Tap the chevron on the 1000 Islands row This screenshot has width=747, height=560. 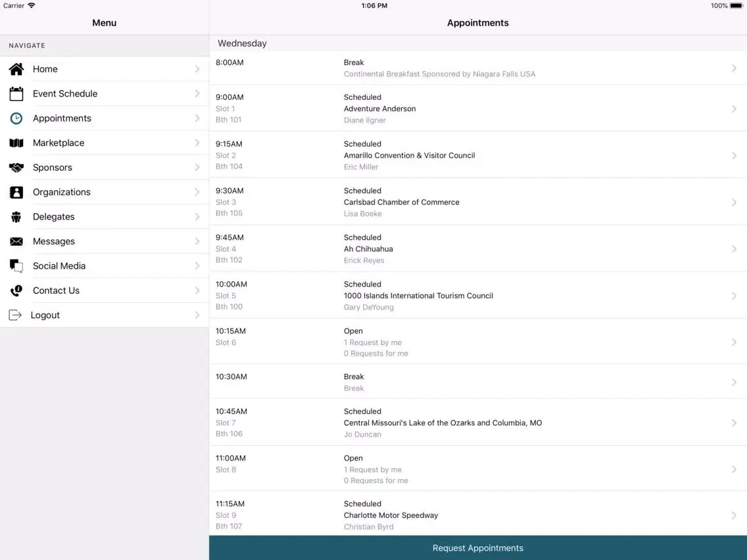(734, 296)
